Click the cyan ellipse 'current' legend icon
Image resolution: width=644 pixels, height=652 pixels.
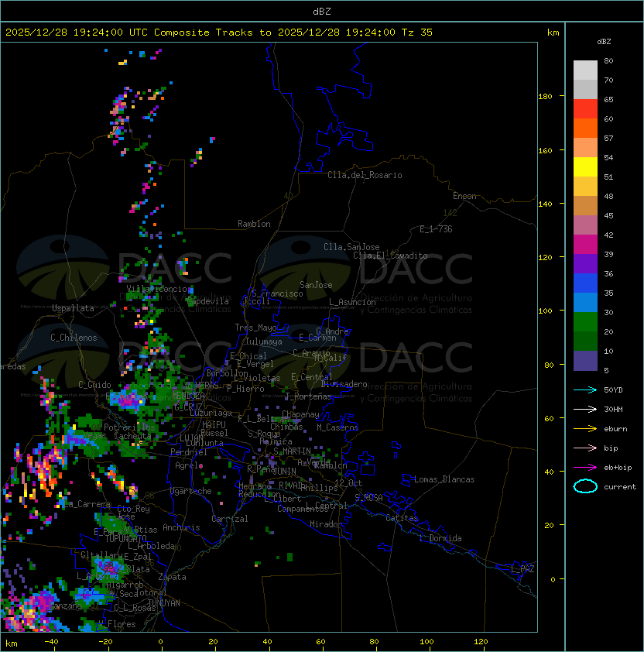[585, 486]
